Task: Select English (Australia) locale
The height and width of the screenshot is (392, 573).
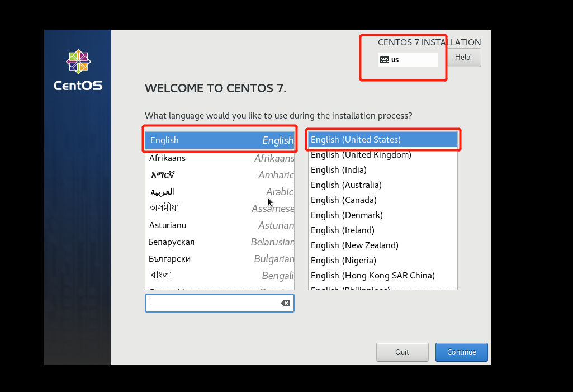Action: click(382, 185)
